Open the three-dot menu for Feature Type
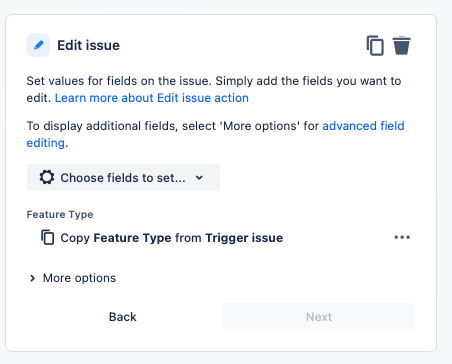Viewport: 452px width, 364px height. point(402,237)
